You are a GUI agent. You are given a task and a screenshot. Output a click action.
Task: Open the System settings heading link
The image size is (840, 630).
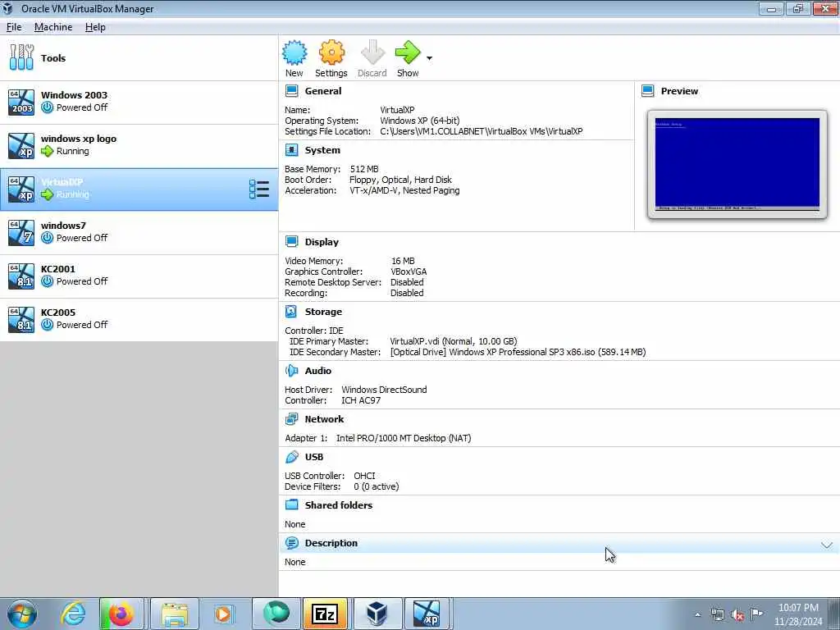tap(322, 150)
